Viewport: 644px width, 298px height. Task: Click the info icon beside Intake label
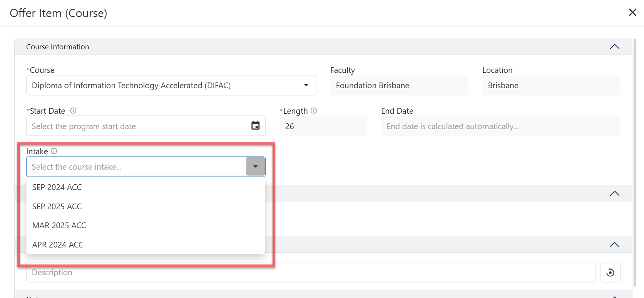[x=54, y=151]
